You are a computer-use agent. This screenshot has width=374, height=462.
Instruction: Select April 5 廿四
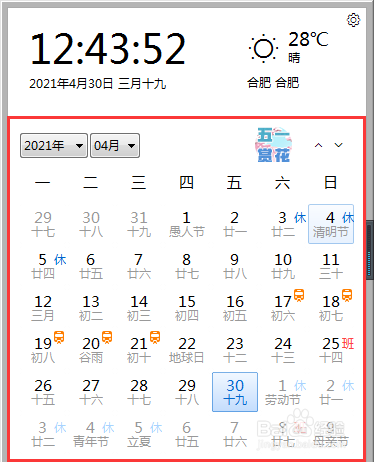[43, 266]
